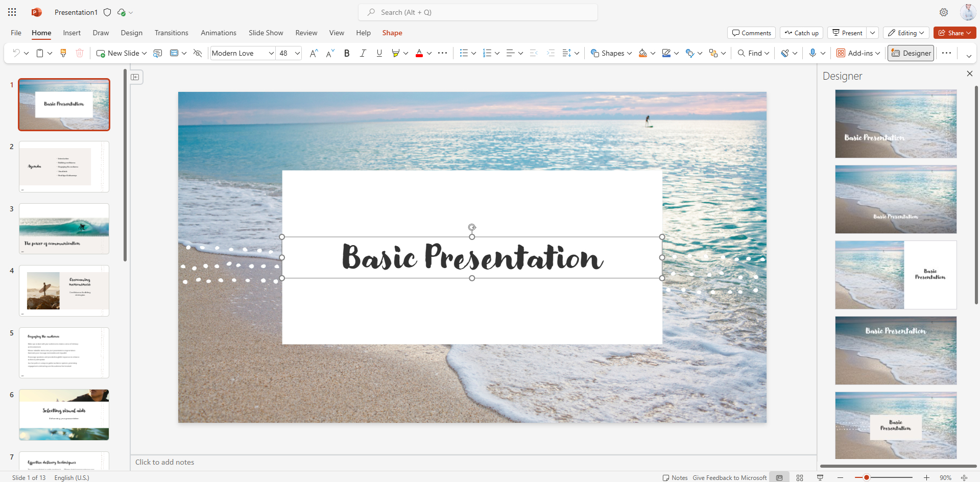Start dictation with the microphone icon

point(812,53)
